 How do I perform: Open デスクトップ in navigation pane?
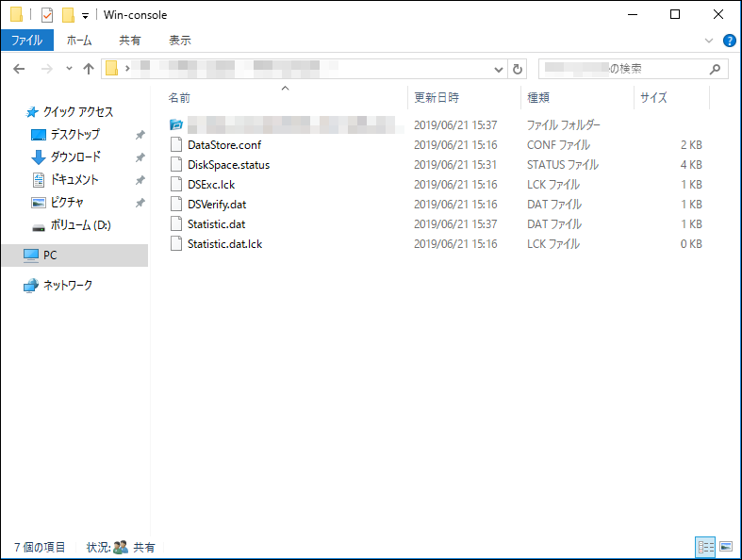coord(75,135)
